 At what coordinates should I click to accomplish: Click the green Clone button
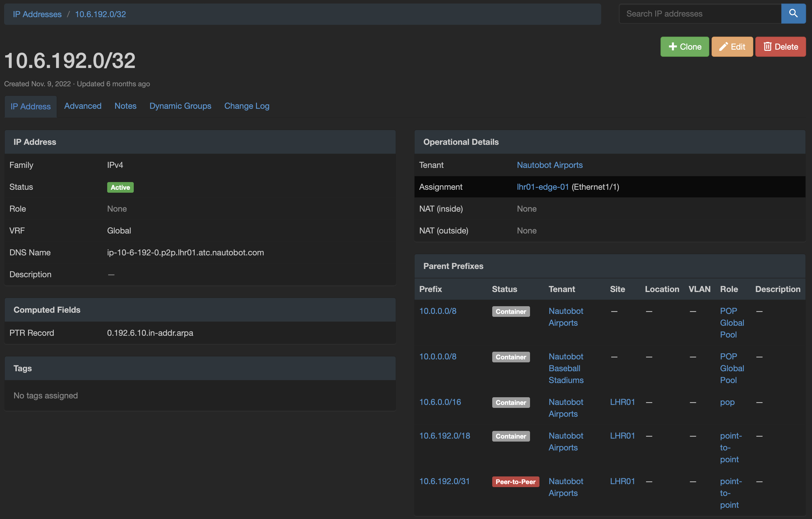(x=684, y=47)
